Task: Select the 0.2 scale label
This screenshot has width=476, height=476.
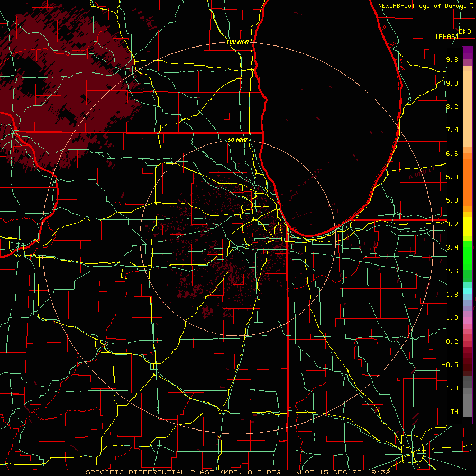Action: [x=452, y=341]
